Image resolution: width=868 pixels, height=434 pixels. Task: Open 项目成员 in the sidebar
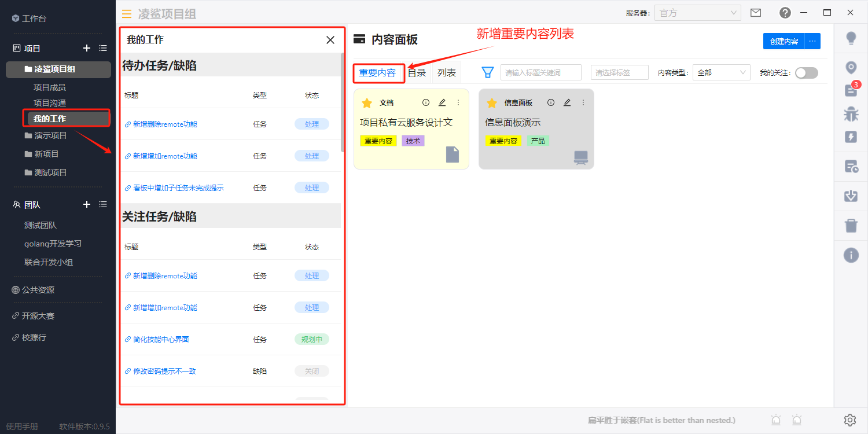(49, 87)
